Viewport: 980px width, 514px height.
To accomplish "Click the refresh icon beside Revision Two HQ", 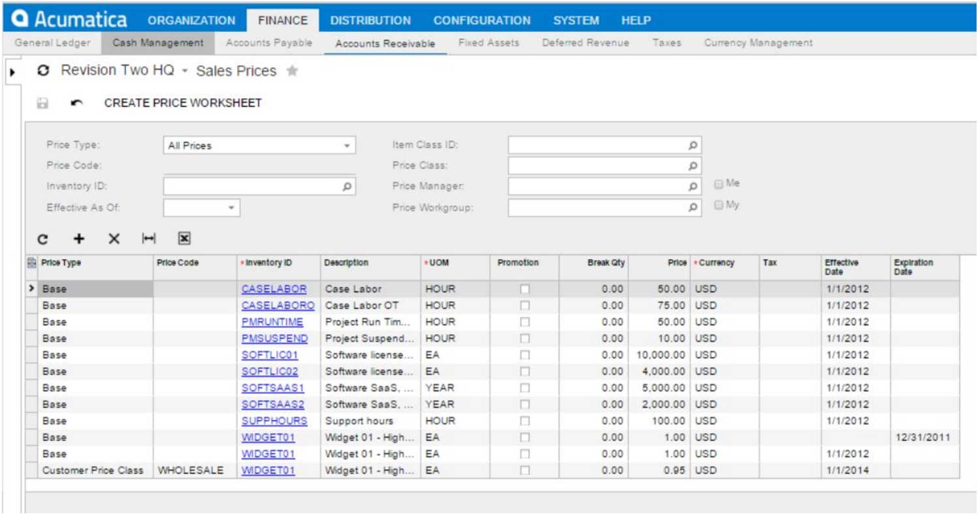I will 44,71.
